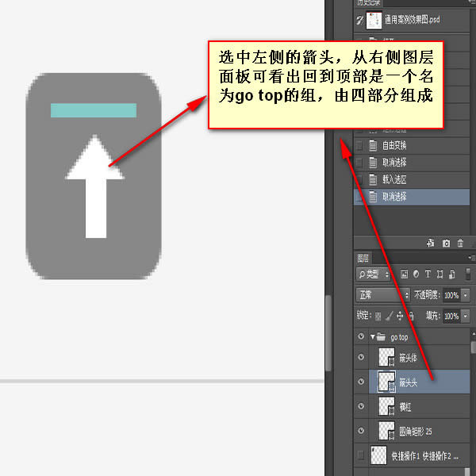The image size is (476, 476).
Task: Toggle visibility of 圆角矩形 25 layer
Action: (362, 431)
